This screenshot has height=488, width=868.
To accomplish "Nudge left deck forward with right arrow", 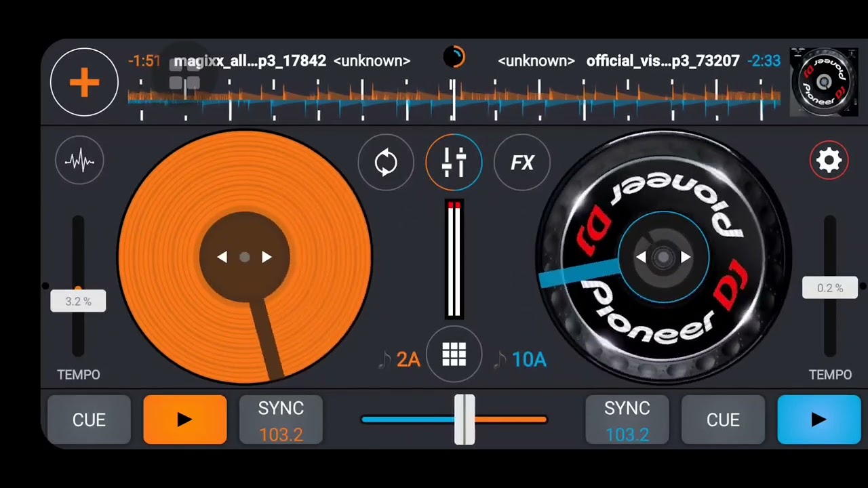I will coord(267,257).
